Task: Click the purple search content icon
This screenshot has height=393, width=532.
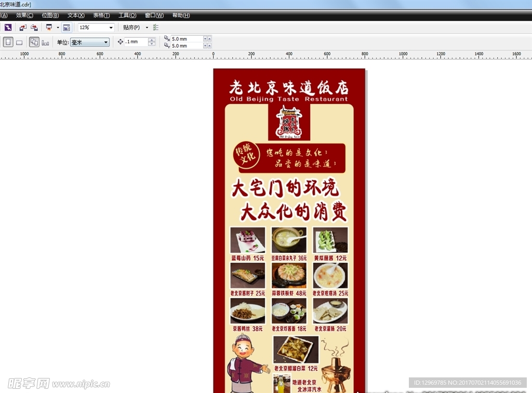Action: coord(8,28)
